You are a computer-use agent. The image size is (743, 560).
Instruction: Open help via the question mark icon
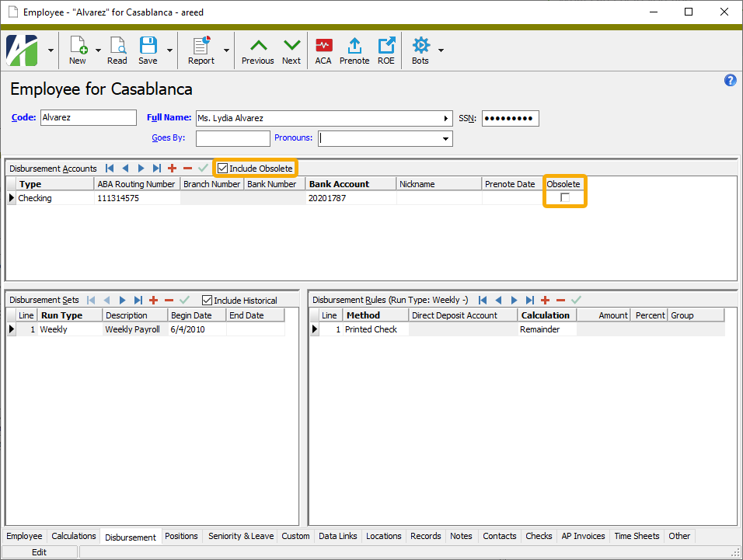730,80
